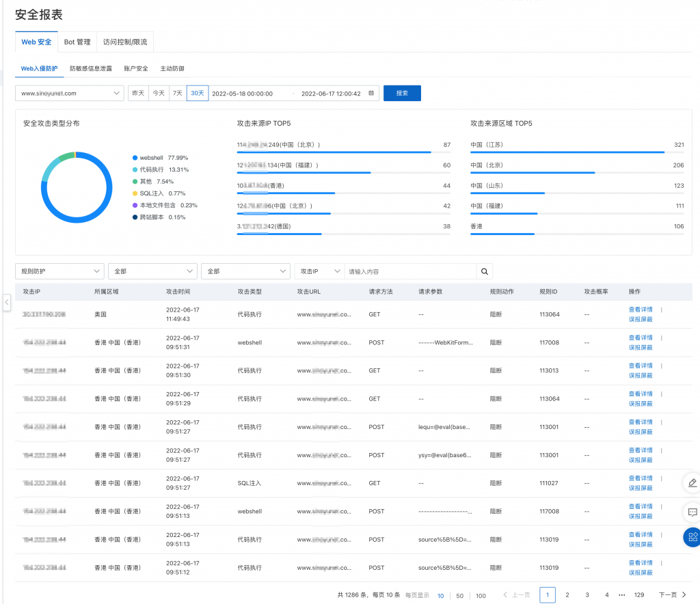
Task: Click rule ID 111027 cell
Action: [x=549, y=483]
